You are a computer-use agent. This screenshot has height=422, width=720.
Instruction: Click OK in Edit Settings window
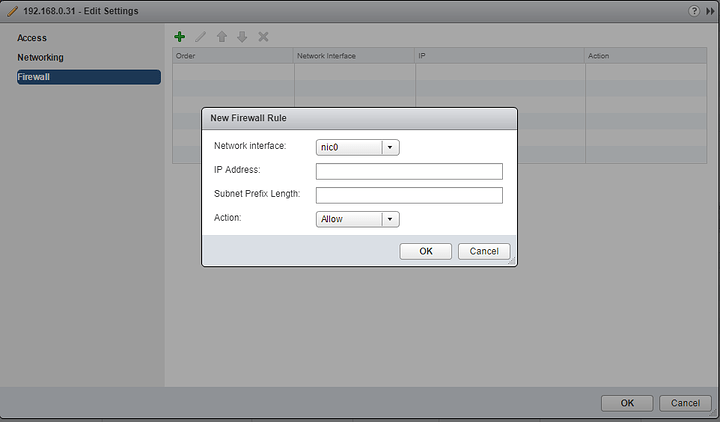pyautogui.click(x=627, y=403)
